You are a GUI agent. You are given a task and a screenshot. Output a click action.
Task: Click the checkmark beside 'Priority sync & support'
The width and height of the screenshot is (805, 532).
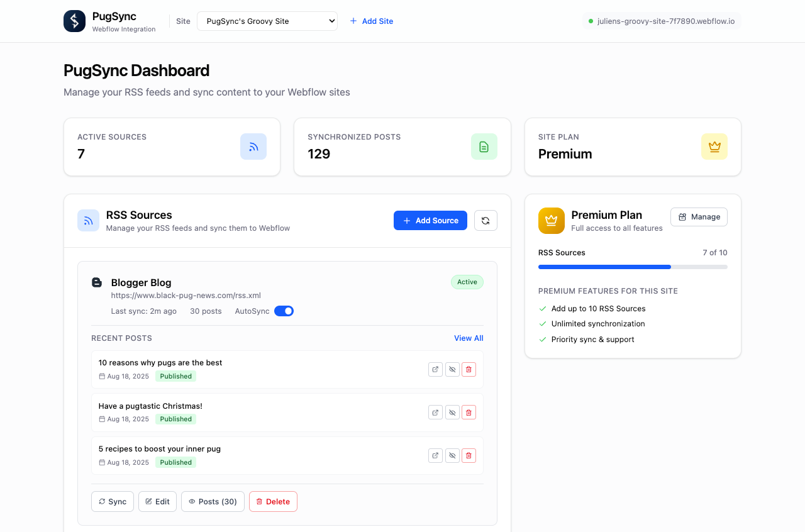pos(543,339)
